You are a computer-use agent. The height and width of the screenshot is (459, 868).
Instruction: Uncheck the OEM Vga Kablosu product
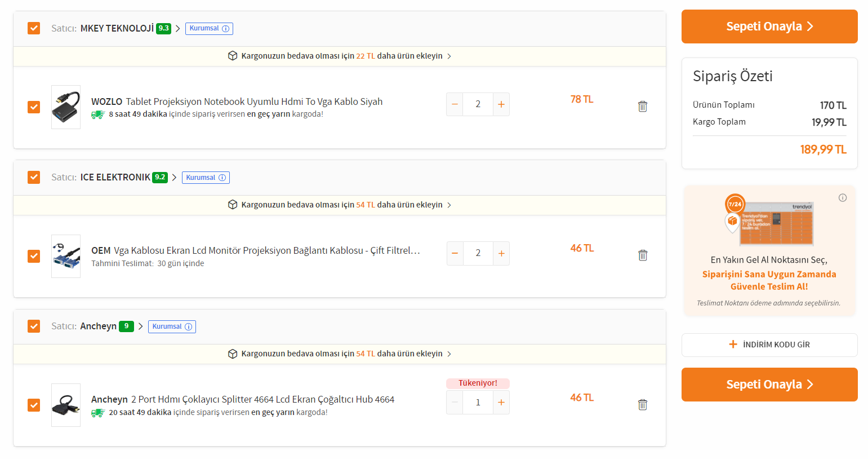[x=34, y=256]
